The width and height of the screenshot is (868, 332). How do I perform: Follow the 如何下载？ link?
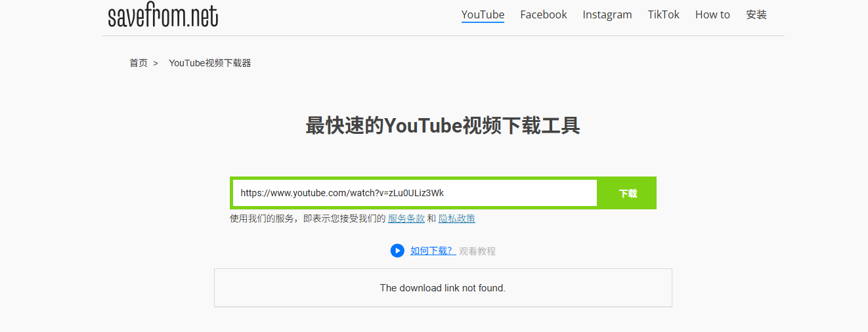432,251
